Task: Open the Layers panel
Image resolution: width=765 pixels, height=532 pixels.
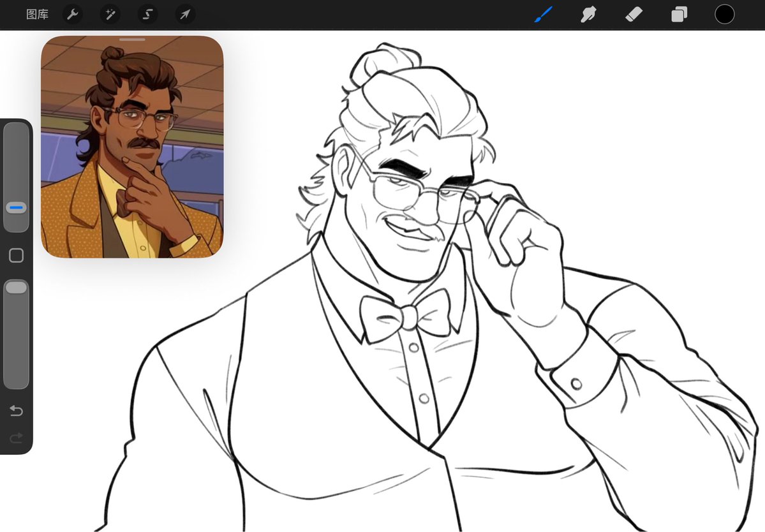Action: coord(679,15)
